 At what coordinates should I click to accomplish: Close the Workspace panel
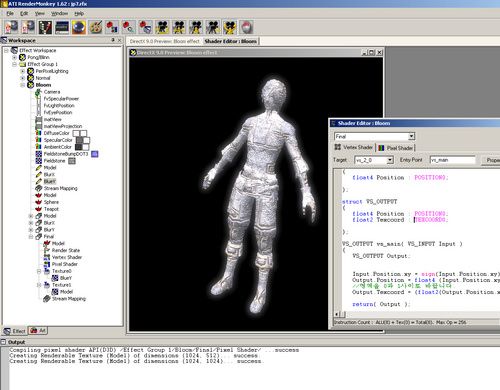(x=120, y=40)
